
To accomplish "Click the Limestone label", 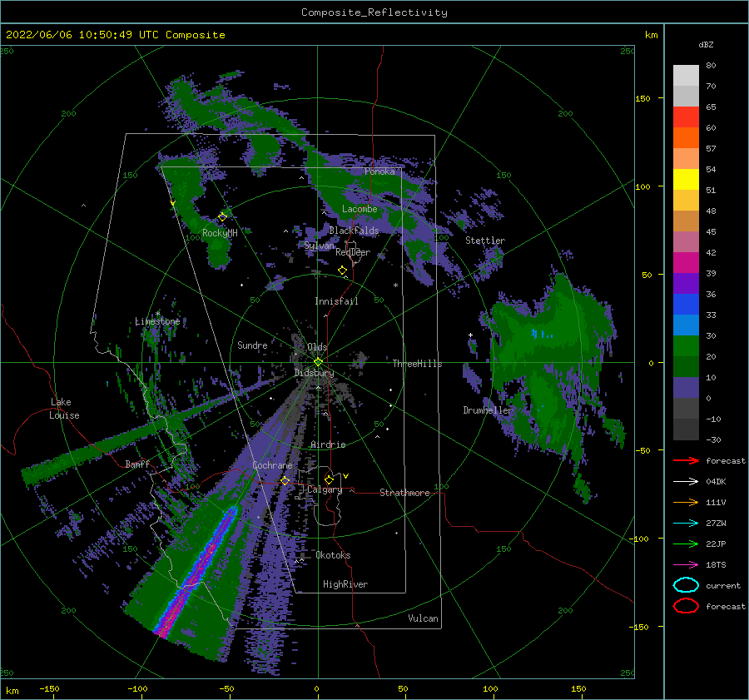I will point(157,321).
